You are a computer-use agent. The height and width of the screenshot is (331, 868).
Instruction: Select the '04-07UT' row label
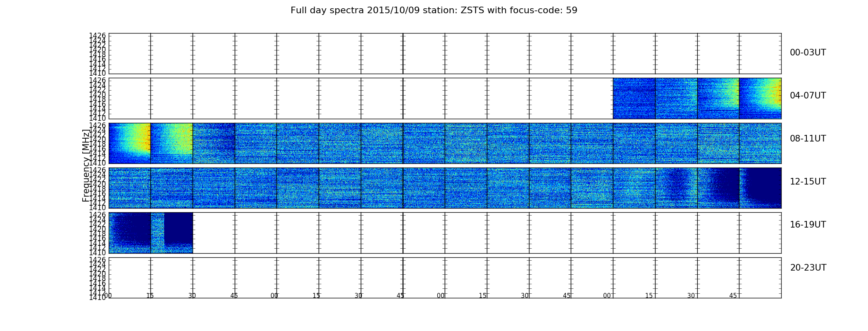808,96
